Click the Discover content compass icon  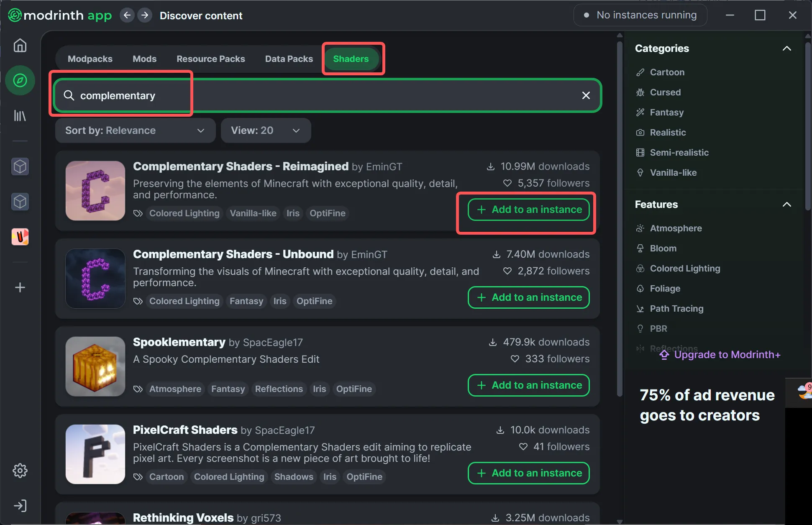coord(20,80)
